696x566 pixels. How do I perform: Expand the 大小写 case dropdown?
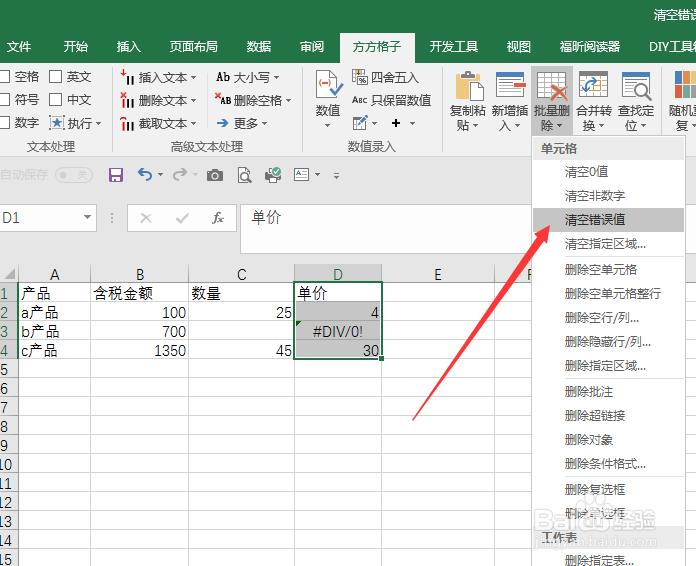coord(276,77)
